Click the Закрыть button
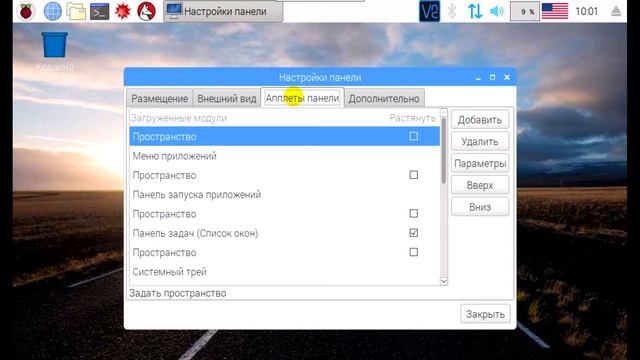Image resolution: width=640 pixels, height=360 pixels. (485, 314)
